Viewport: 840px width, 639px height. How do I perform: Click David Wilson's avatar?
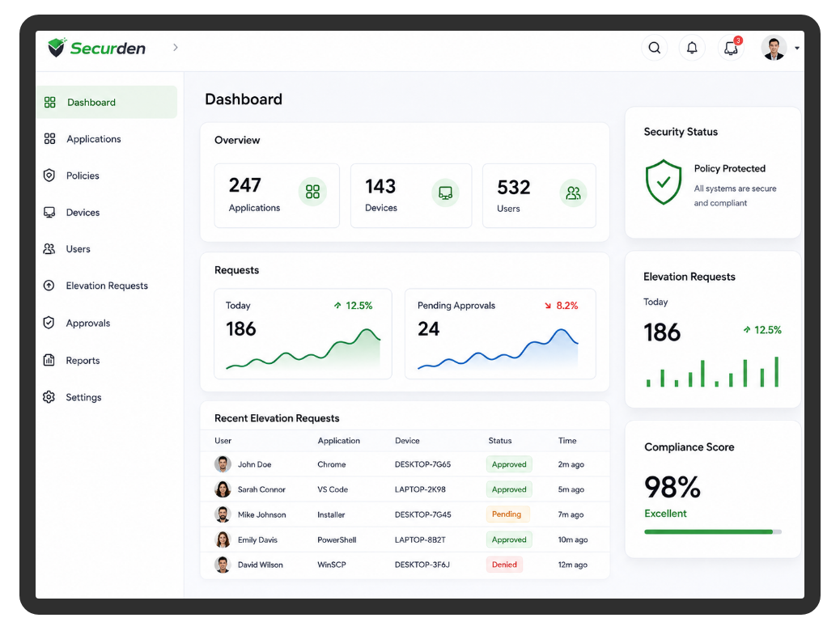[223, 565]
